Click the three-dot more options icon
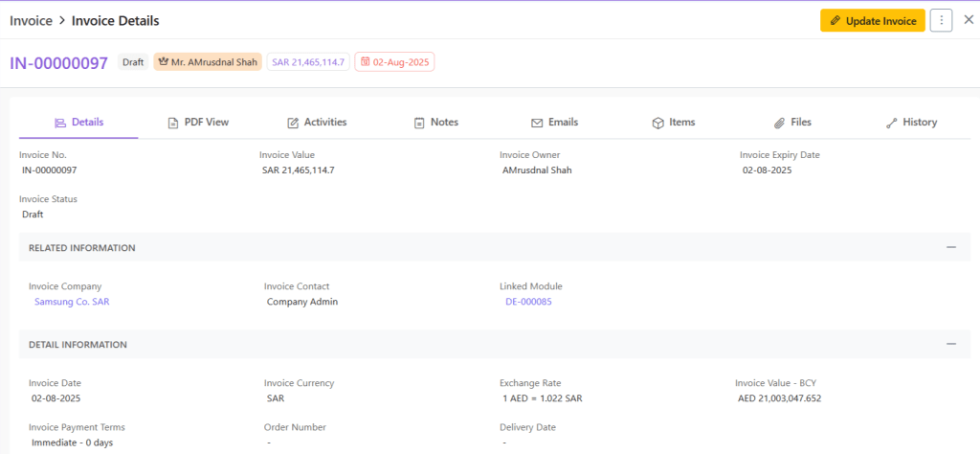The height and width of the screenshot is (454, 980). point(941,20)
